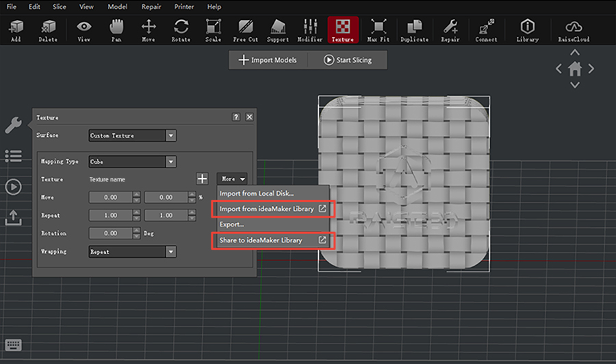616x364 pixels.
Task: Click the Start Slicing button
Action: coord(348,60)
